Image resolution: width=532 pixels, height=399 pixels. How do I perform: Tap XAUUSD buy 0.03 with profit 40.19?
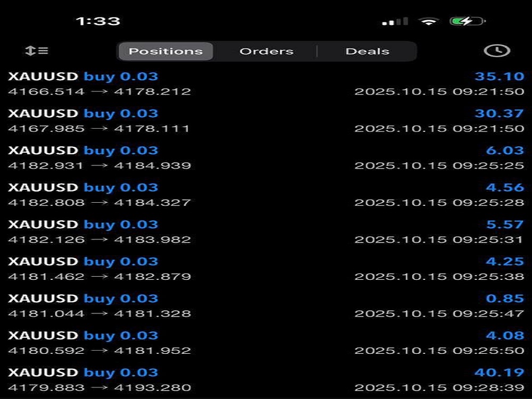(83, 372)
